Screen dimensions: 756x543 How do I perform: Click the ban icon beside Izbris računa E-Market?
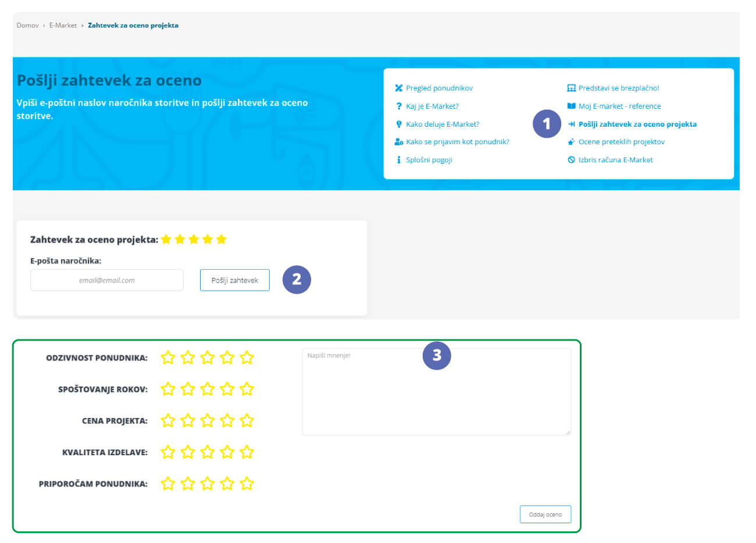click(571, 160)
